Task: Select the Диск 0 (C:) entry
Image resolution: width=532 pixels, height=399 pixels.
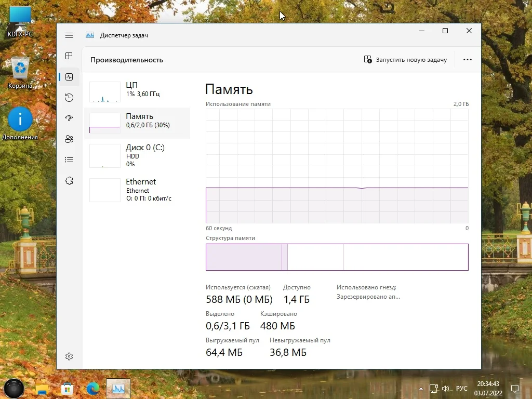Action: (x=137, y=156)
